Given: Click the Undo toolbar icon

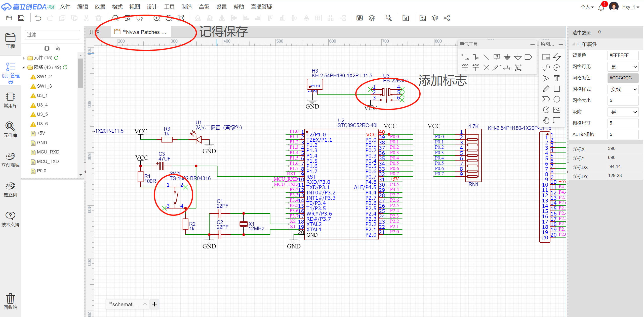Looking at the screenshot, I should click(x=38, y=18).
